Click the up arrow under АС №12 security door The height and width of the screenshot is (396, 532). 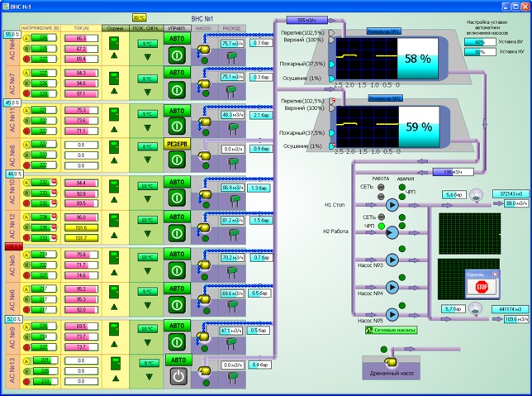coord(116,236)
